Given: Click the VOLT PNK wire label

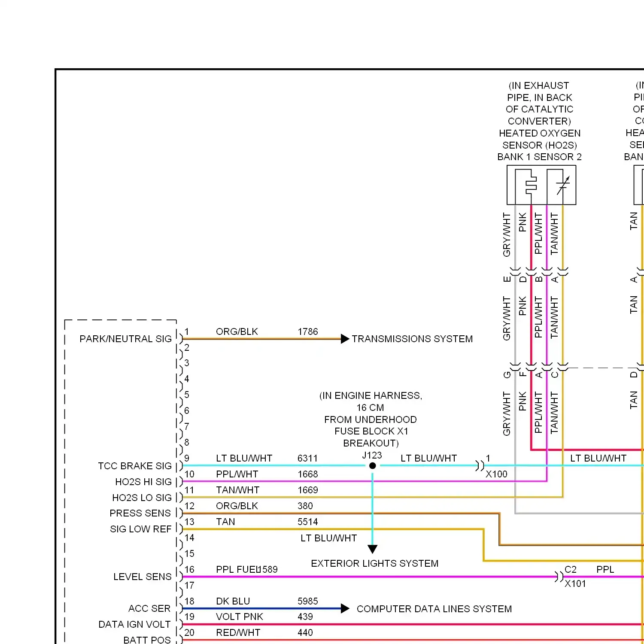Looking at the screenshot, I should pos(240,617).
